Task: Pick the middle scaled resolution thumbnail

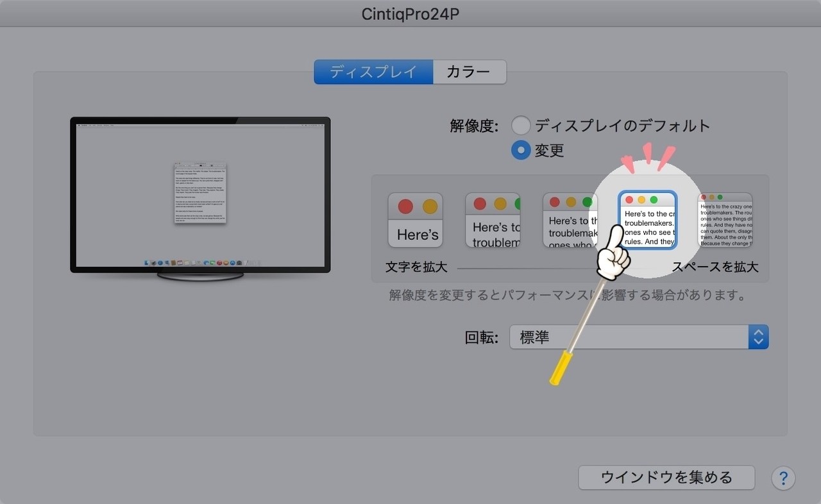Action: [x=570, y=220]
